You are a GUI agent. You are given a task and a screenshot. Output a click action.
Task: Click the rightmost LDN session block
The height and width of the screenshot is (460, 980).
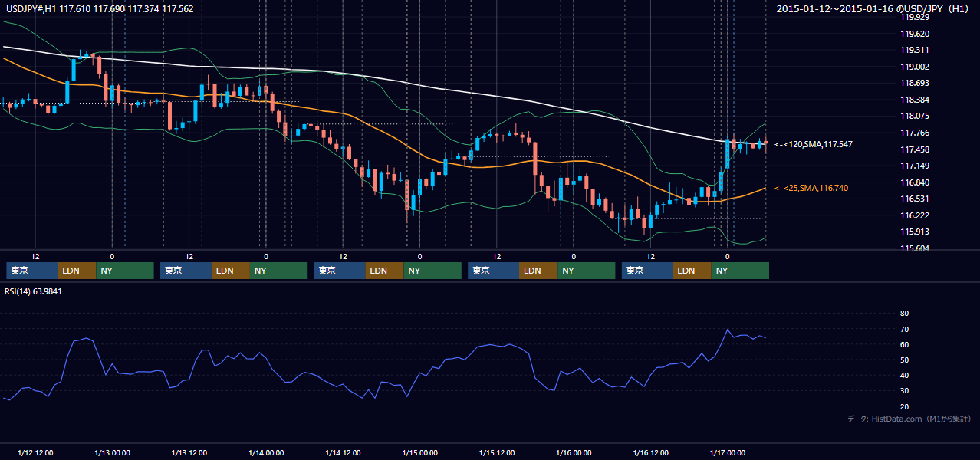click(x=692, y=271)
